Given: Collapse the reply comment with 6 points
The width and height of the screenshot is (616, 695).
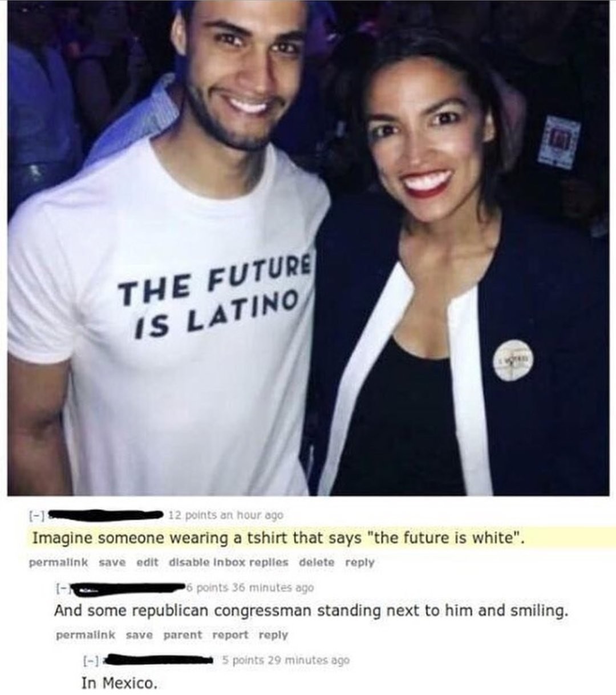Looking at the screenshot, I should coord(62,588).
